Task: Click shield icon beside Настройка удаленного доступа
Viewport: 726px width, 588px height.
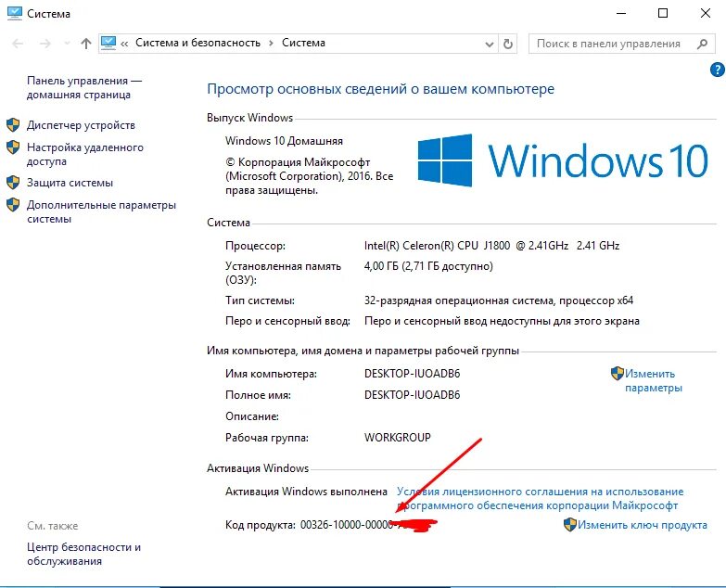Action: click(13, 147)
